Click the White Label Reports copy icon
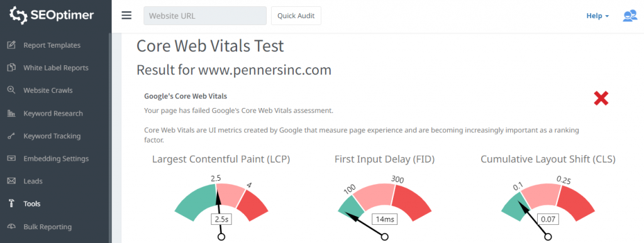Screen dimensions: 644x243 tap(11, 68)
